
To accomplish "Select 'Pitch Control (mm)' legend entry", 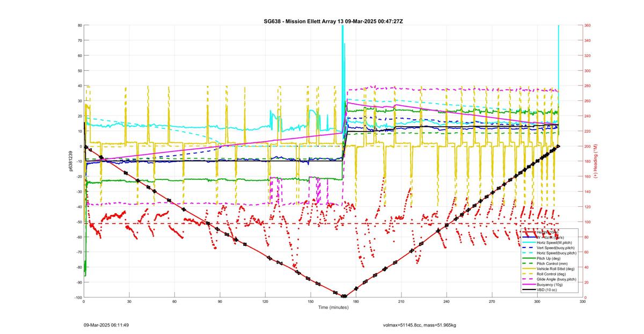I will pos(552,264).
